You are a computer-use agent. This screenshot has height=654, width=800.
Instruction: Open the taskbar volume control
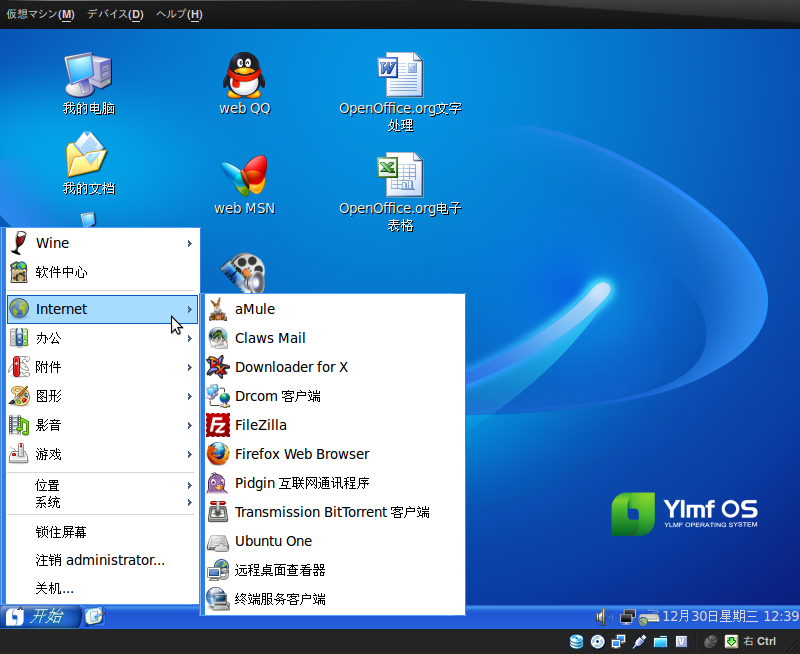click(x=604, y=616)
